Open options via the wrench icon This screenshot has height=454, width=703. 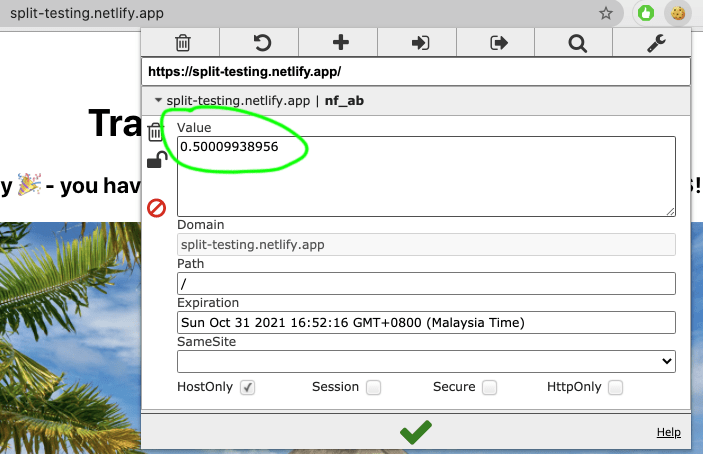pyautogui.click(x=655, y=42)
